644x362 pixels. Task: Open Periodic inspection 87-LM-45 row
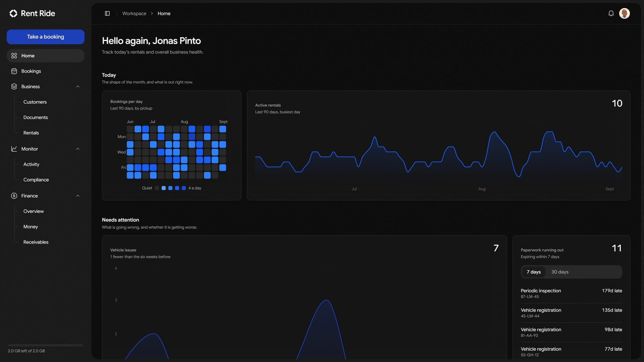tap(571, 293)
